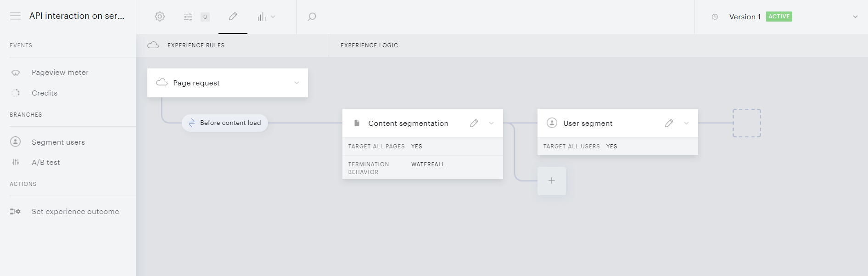Image resolution: width=868 pixels, height=276 pixels.
Task: Open the hamburger navigation menu
Action: point(15,16)
